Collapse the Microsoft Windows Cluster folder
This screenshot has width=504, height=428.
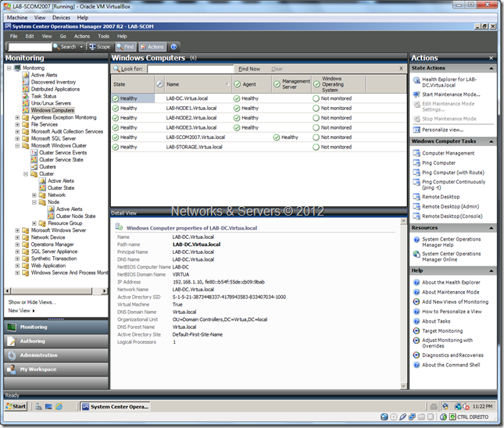17,145
